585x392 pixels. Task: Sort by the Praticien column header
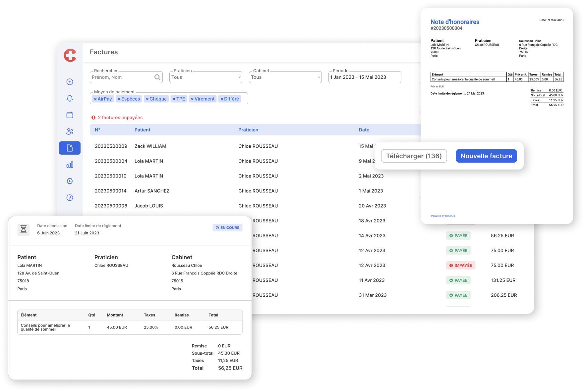click(248, 130)
